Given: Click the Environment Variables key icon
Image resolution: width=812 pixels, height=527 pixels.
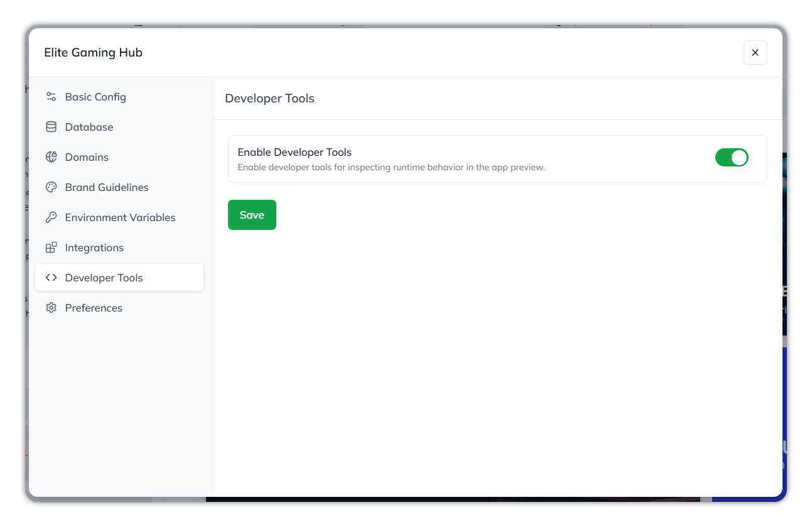Looking at the screenshot, I should [x=51, y=217].
